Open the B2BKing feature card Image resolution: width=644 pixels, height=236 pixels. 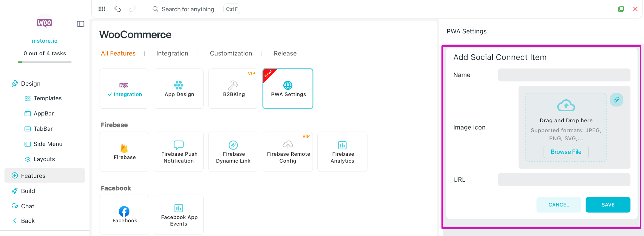pos(233,89)
